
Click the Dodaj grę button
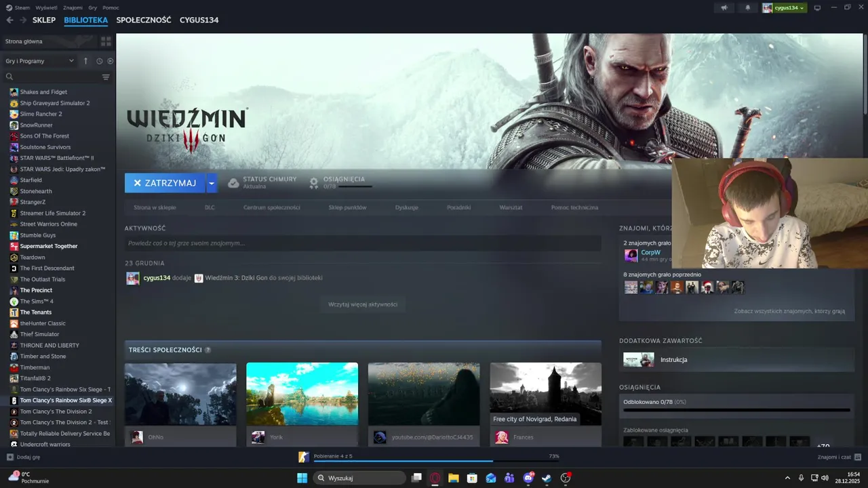pyautogui.click(x=24, y=457)
